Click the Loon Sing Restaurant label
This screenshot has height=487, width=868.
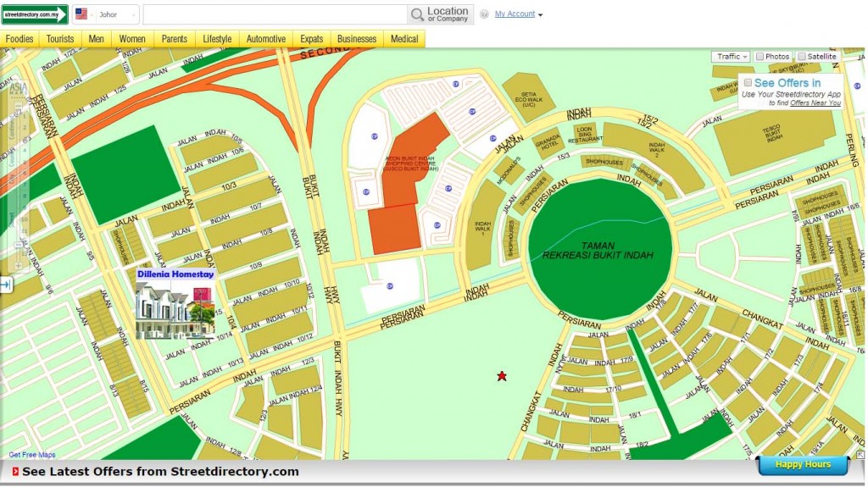585,135
